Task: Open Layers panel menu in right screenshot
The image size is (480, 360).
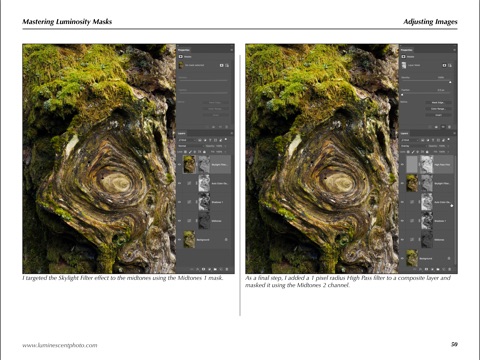Action: [455, 133]
